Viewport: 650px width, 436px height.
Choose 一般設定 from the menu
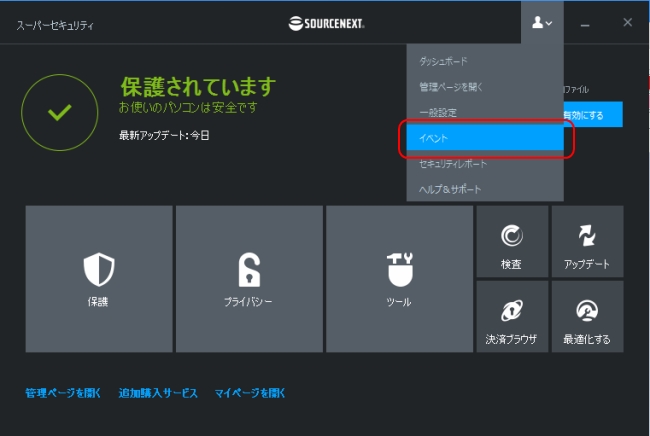485,112
